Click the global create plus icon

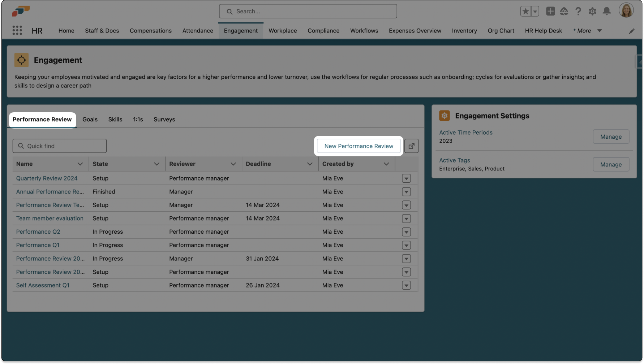pos(550,11)
